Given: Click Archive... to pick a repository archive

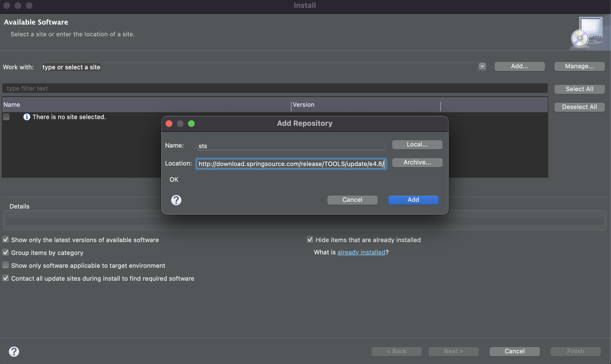Looking at the screenshot, I should 417,162.
